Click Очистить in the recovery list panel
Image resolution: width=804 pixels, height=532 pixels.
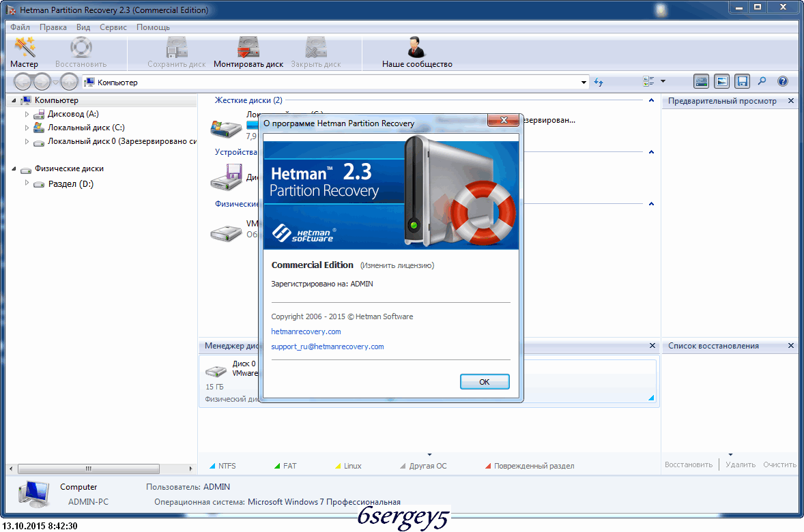click(779, 465)
